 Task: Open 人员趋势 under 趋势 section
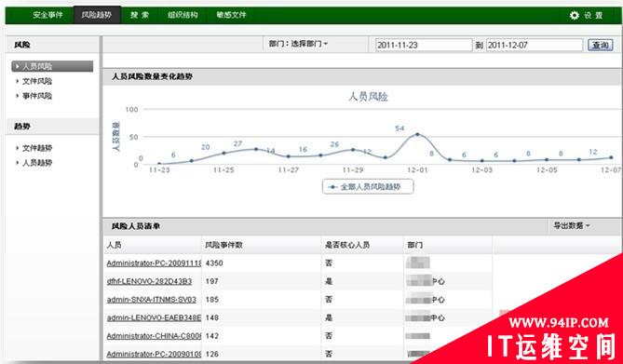pos(37,163)
